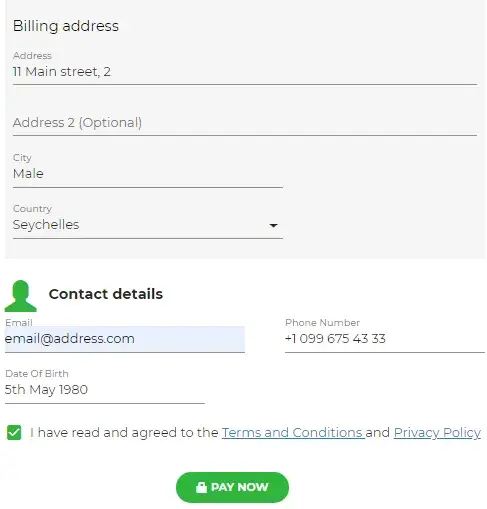The height and width of the screenshot is (509, 487).
Task: Edit the Date Of Birth field
Action: [x=105, y=390]
